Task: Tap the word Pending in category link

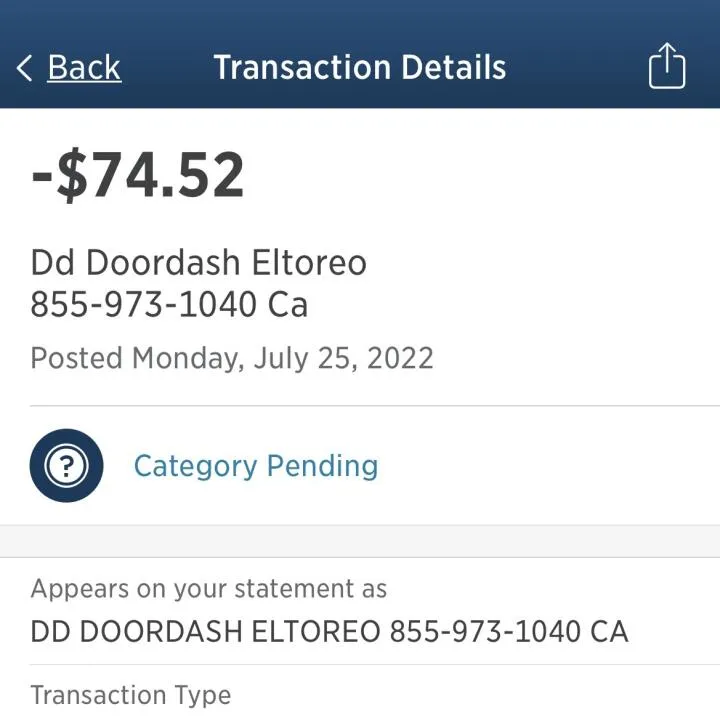Action: 323,467
